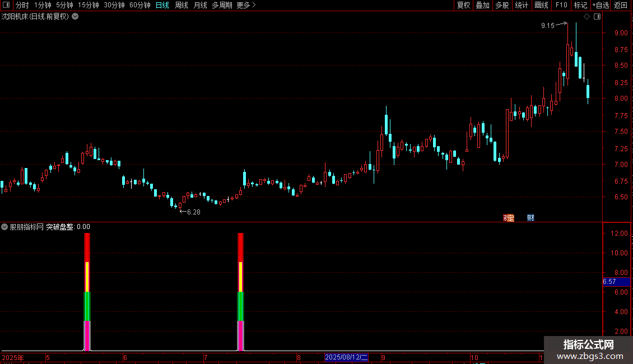The image size is (633, 364).
Task: Click the 9.00 price axis label
Action: click(x=621, y=32)
